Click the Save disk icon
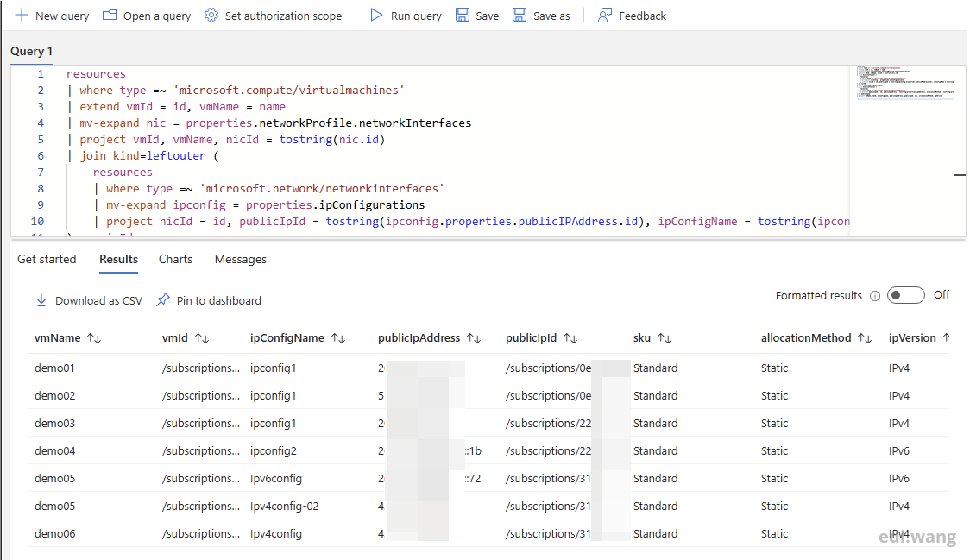The height and width of the screenshot is (560, 970). (462, 15)
